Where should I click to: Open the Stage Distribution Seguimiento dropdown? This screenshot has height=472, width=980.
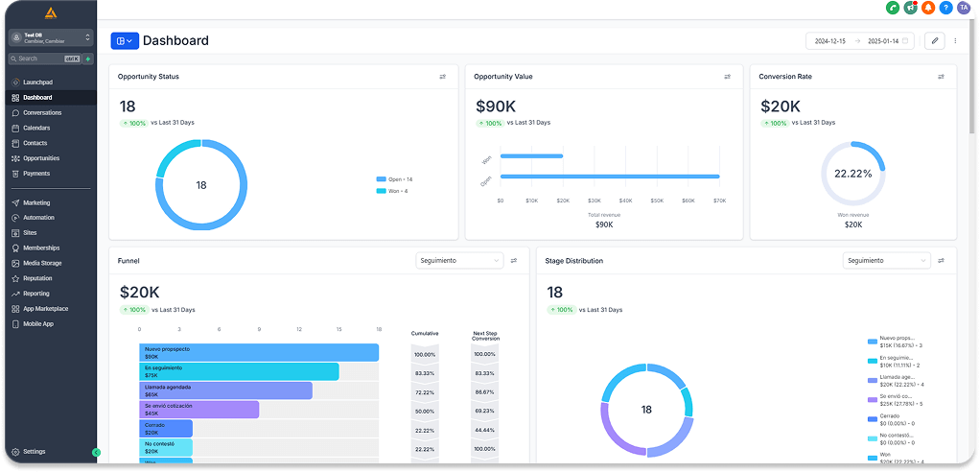click(886, 261)
